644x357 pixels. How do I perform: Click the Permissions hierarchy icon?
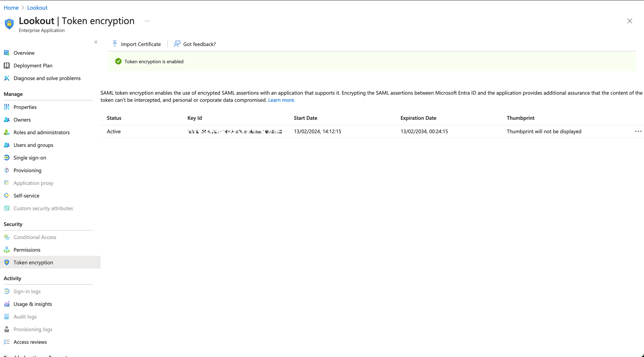coord(7,250)
